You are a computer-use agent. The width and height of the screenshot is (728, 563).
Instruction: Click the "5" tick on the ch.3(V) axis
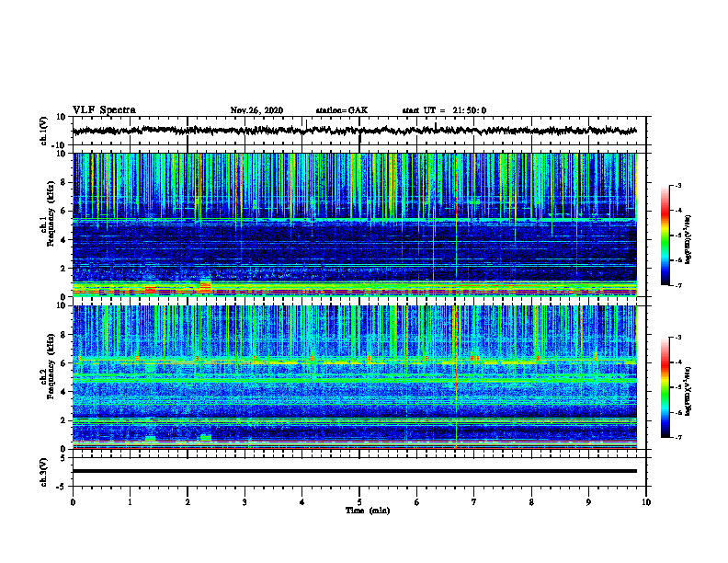[63, 458]
